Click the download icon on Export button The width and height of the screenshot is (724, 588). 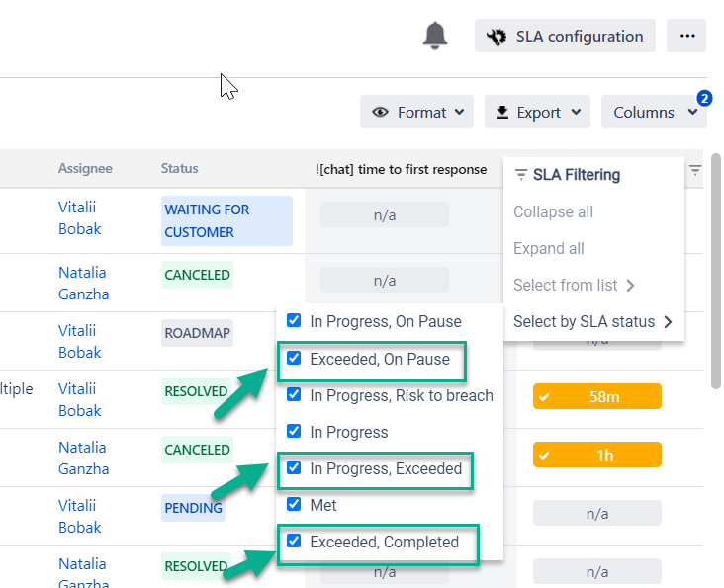[501, 112]
